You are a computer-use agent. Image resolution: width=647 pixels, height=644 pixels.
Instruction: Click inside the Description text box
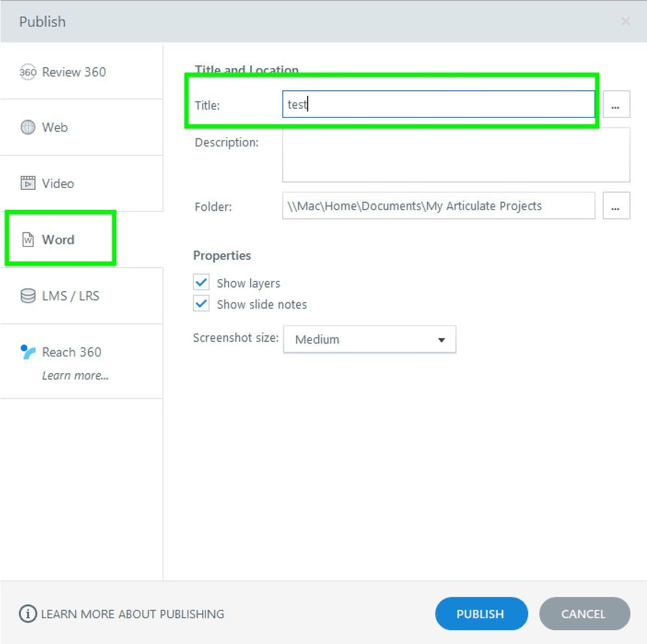[x=455, y=155]
